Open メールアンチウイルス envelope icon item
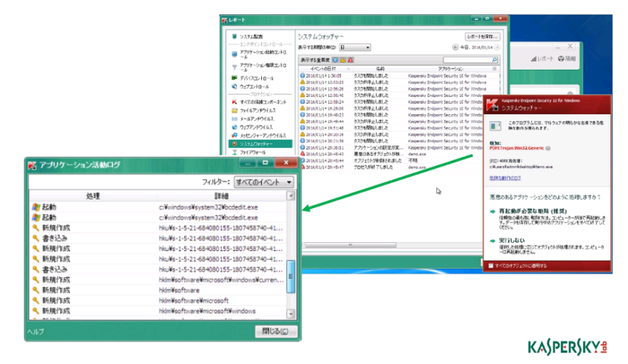 click(x=252, y=119)
